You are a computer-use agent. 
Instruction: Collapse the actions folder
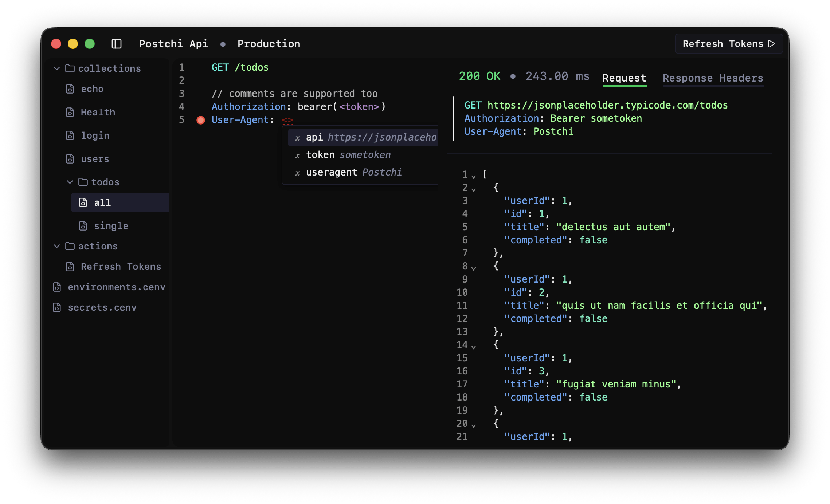pyautogui.click(x=57, y=246)
